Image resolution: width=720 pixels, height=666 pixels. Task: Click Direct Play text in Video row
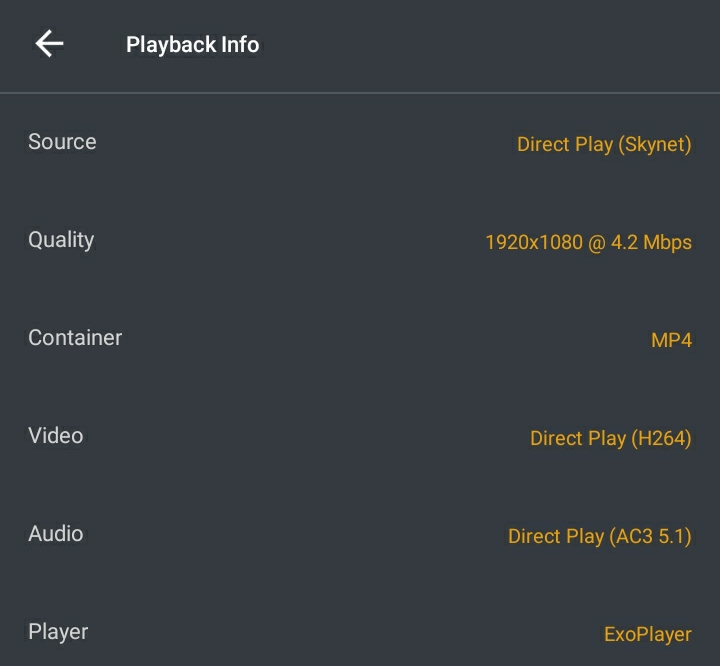click(x=577, y=438)
